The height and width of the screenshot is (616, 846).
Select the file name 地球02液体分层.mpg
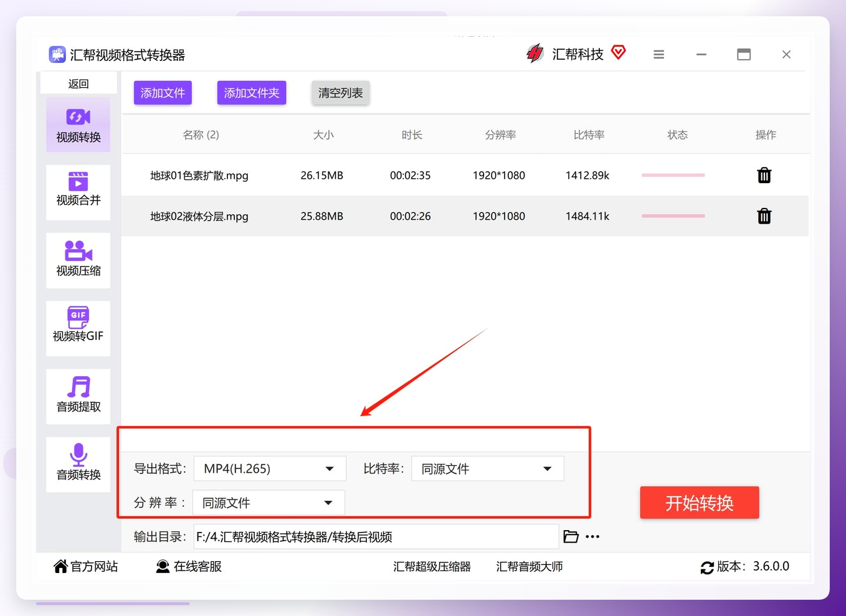199,216
